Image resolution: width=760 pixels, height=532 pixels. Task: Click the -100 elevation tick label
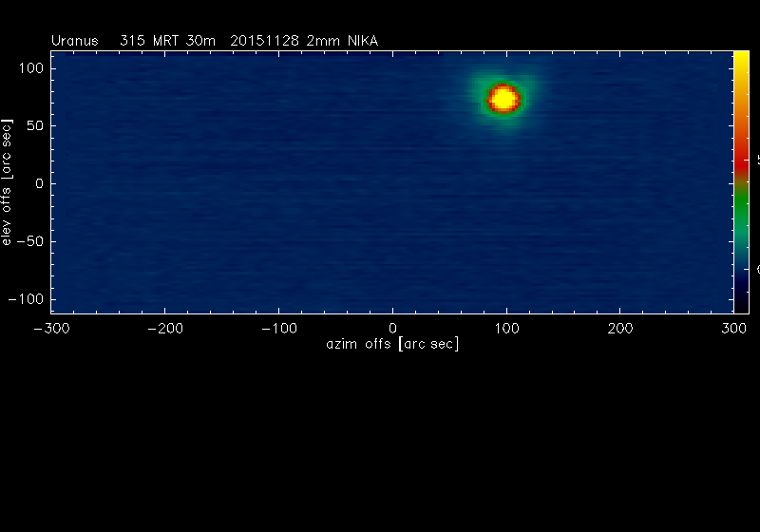(x=28, y=298)
